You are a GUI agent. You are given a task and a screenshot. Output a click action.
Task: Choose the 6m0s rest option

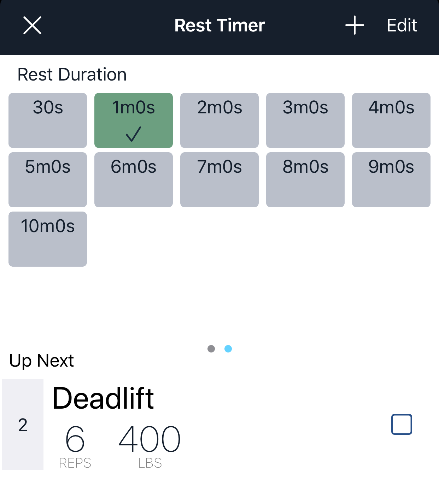coord(134,179)
